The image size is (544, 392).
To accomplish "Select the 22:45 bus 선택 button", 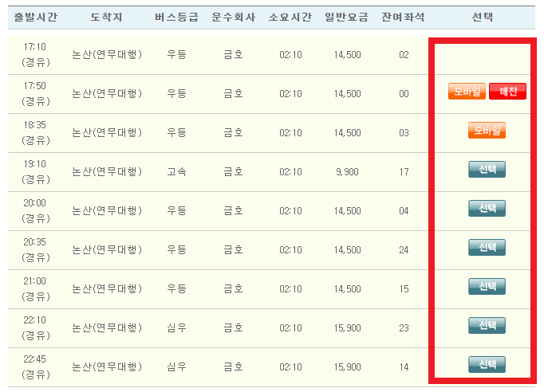I will pos(487,365).
